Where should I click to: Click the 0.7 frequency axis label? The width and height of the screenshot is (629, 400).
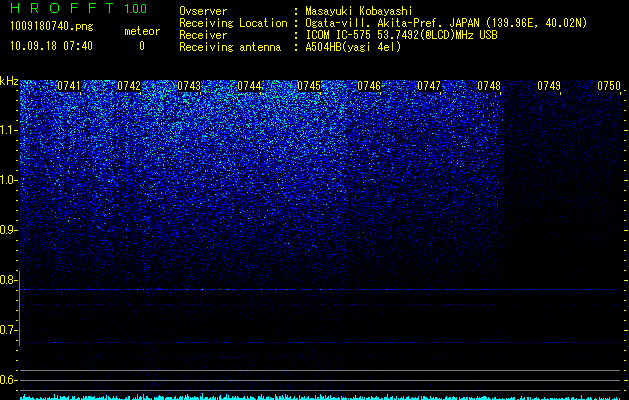tap(9, 330)
